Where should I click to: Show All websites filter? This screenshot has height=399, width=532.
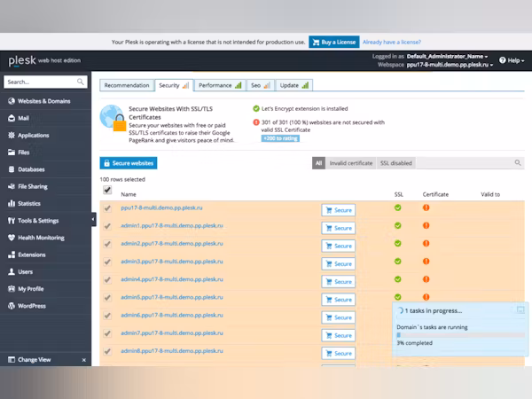point(318,163)
